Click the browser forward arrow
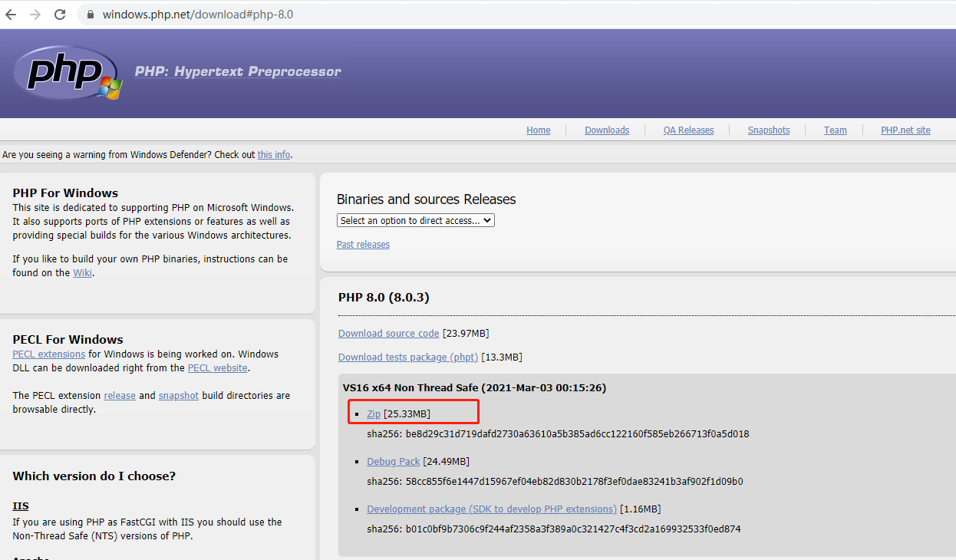956x560 pixels. 35,15
